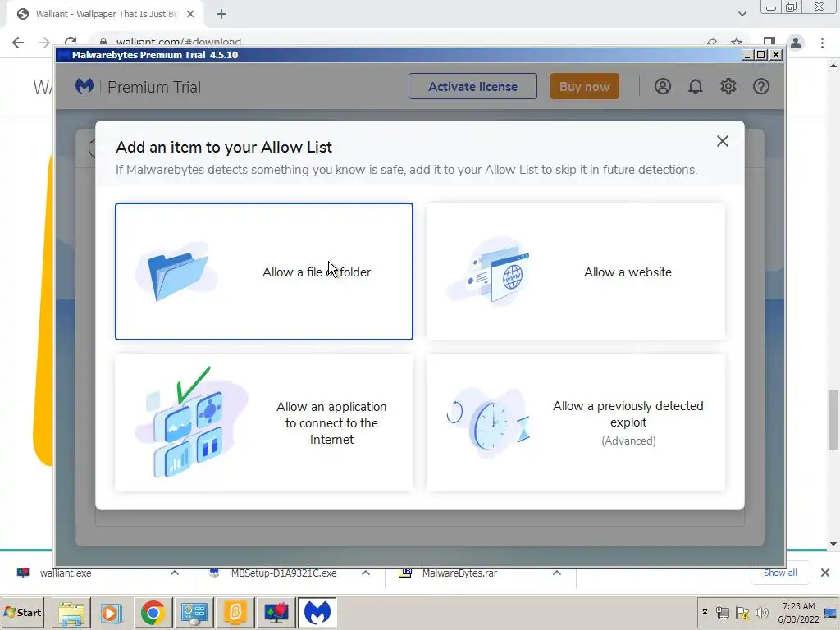Switch to Chrome in taskbar
The width and height of the screenshot is (840, 630).
click(x=153, y=612)
